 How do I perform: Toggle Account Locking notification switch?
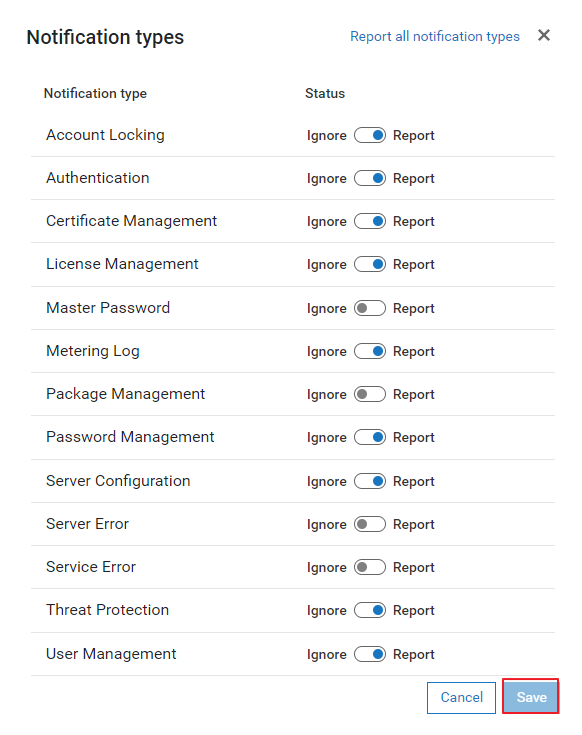(x=370, y=135)
